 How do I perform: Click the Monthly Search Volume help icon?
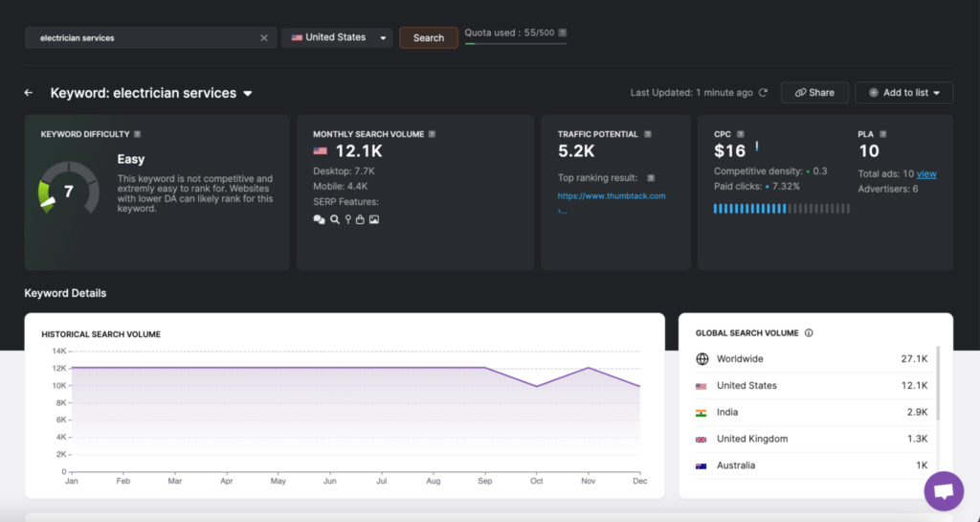(433, 134)
